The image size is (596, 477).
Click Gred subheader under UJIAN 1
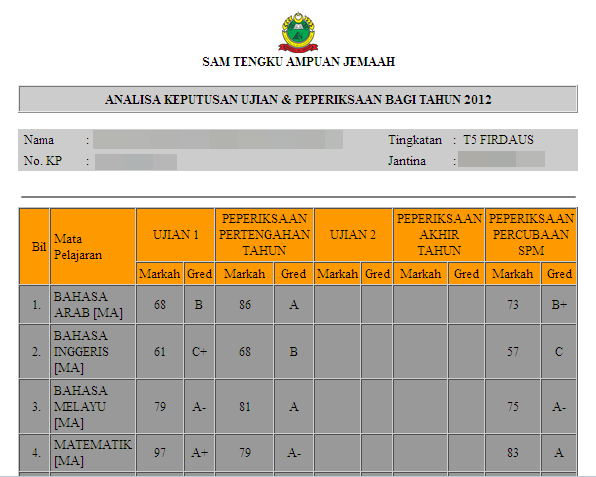[200, 273]
